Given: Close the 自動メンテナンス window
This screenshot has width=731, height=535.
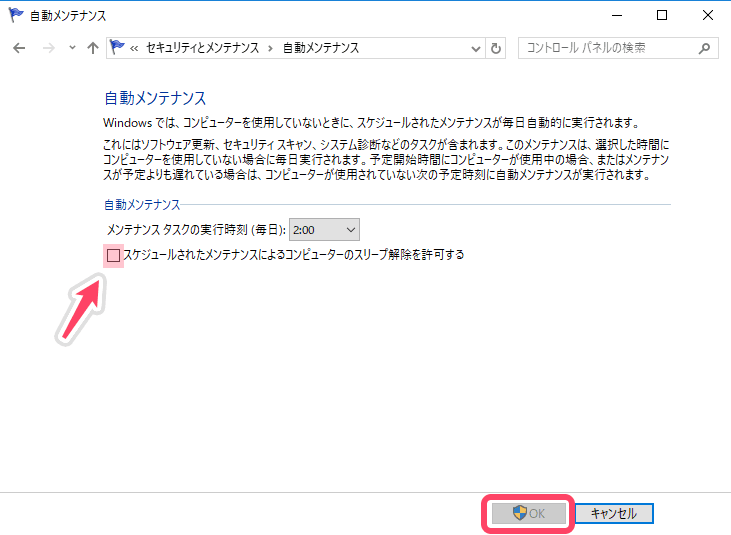Looking at the screenshot, I should click(708, 15).
